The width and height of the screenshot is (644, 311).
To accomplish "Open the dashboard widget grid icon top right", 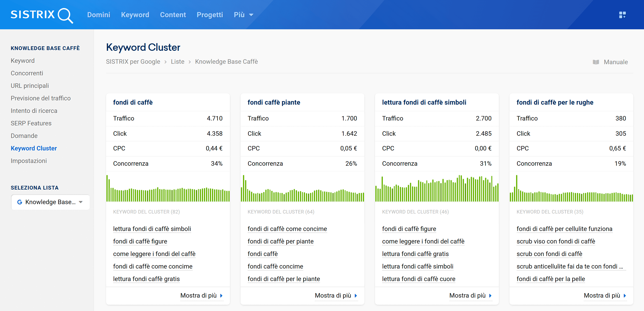I will tap(623, 15).
